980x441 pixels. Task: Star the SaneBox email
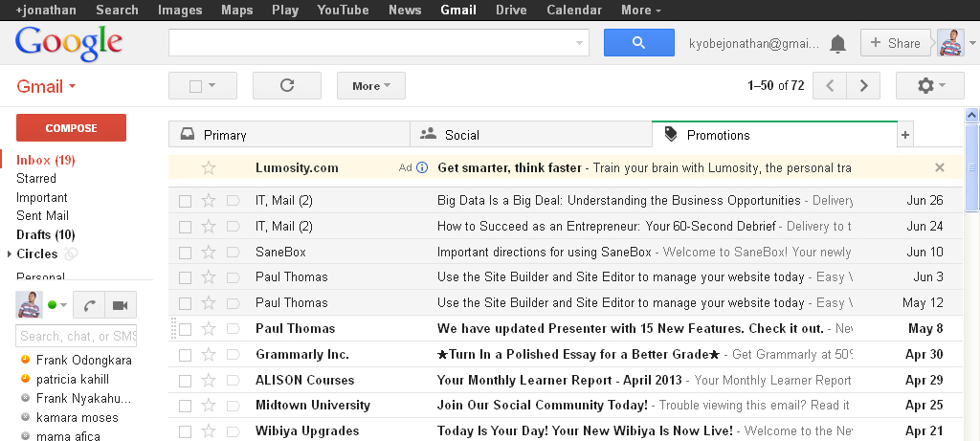pyautogui.click(x=209, y=253)
